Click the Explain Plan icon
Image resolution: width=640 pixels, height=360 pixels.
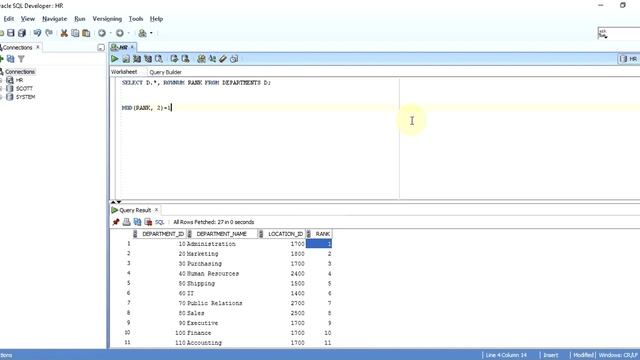coord(137,59)
